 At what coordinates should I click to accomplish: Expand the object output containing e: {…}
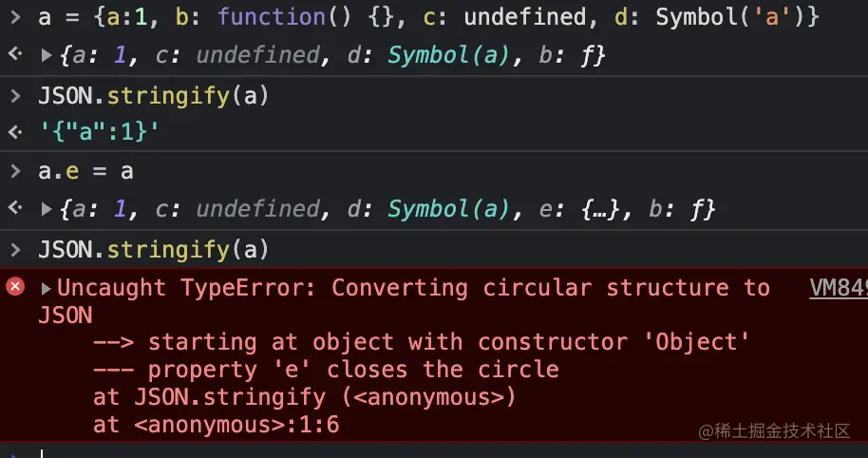pos(47,208)
